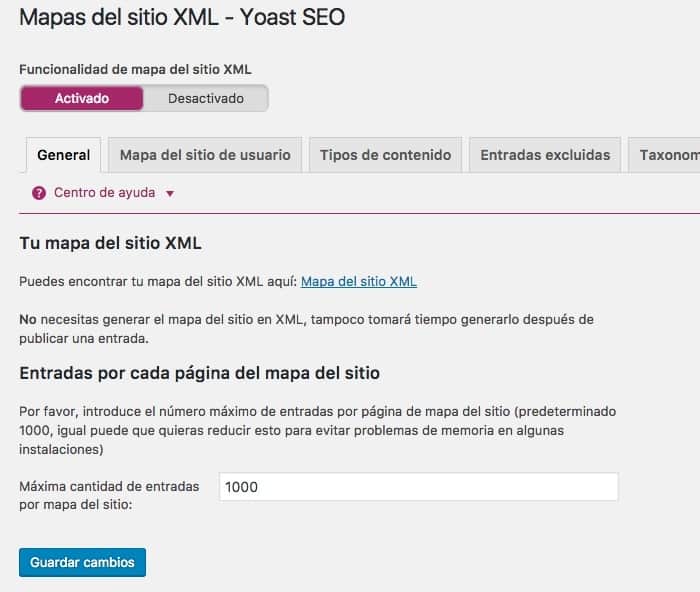Open the Tipos de contenido tab
This screenshot has height=592, width=700.
[x=385, y=155]
